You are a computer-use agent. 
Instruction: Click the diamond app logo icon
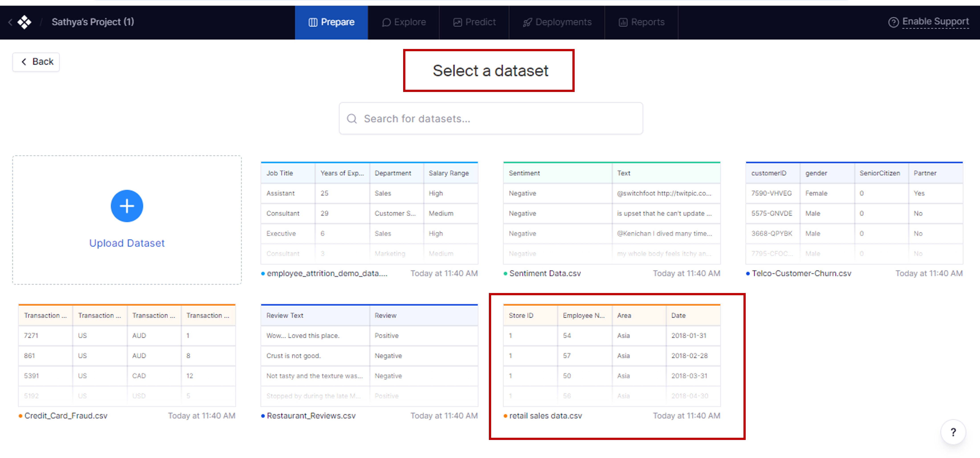click(24, 22)
